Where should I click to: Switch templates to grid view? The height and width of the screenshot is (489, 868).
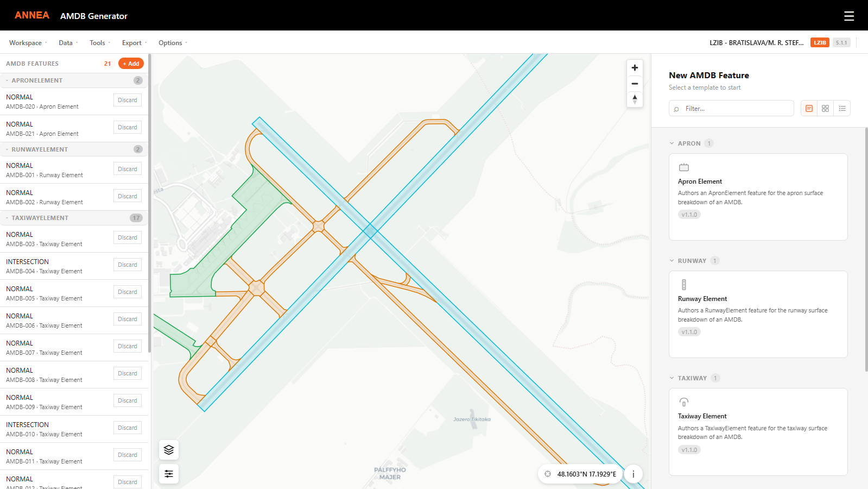pos(825,109)
